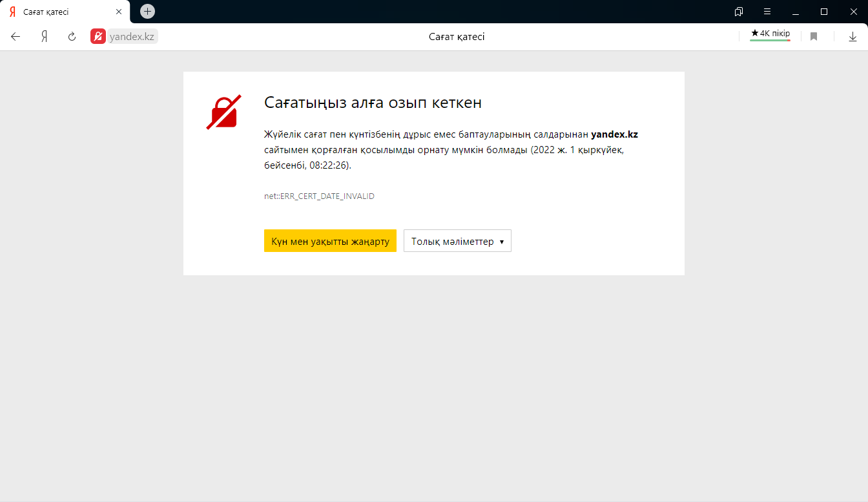Maximize the browser window

coord(824,12)
